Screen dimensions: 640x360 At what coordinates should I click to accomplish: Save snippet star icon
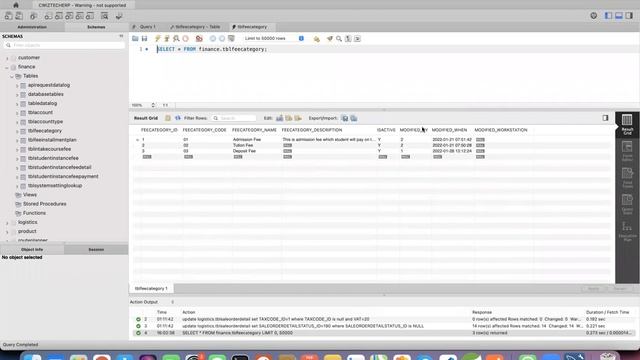click(x=316, y=39)
